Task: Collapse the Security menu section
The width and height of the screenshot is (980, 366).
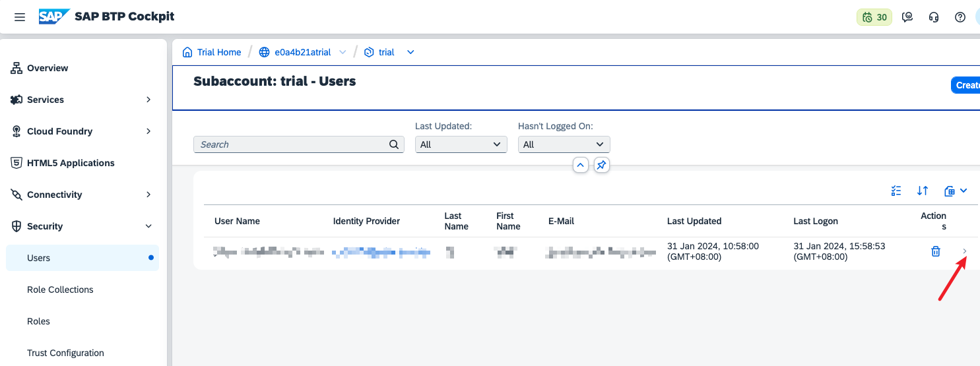Action: pos(148,226)
